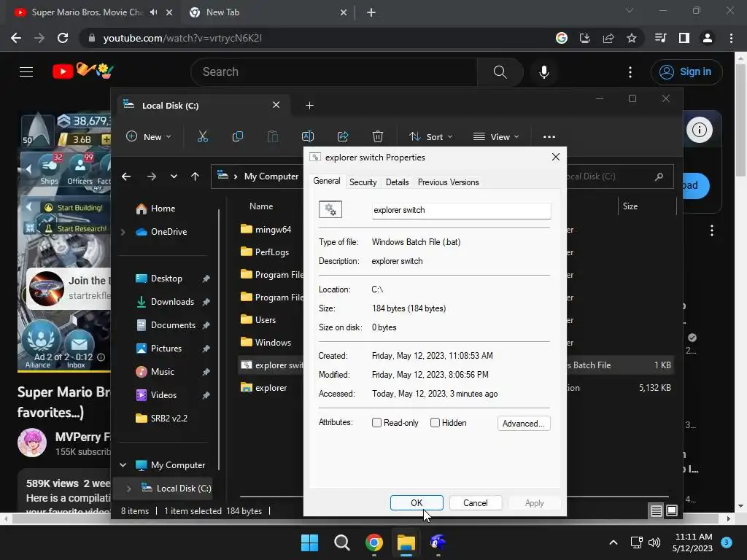Go up one folder level in Explorer
Image resolution: width=747 pixels, height=560 pixels.
pos(195,176)
